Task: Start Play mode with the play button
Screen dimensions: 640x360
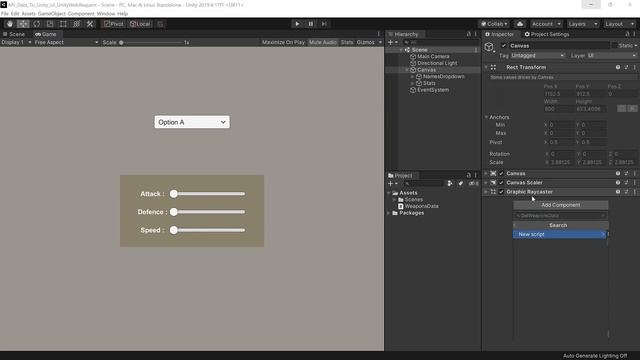Action: pos(297,24)
